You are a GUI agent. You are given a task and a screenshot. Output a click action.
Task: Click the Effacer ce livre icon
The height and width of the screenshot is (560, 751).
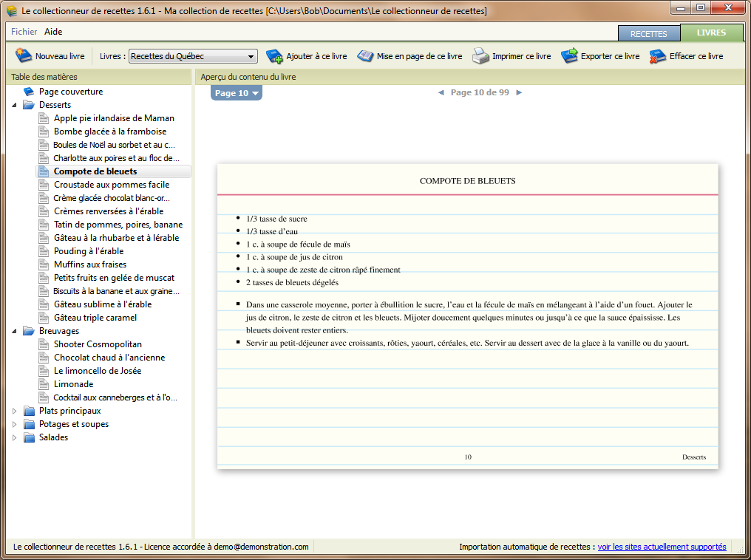point(658,56)
